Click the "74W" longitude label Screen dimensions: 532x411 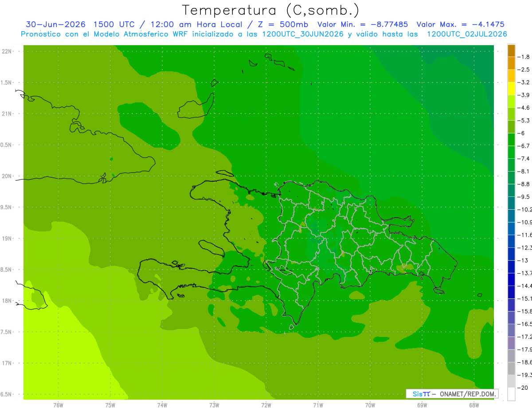pos(162,405)
